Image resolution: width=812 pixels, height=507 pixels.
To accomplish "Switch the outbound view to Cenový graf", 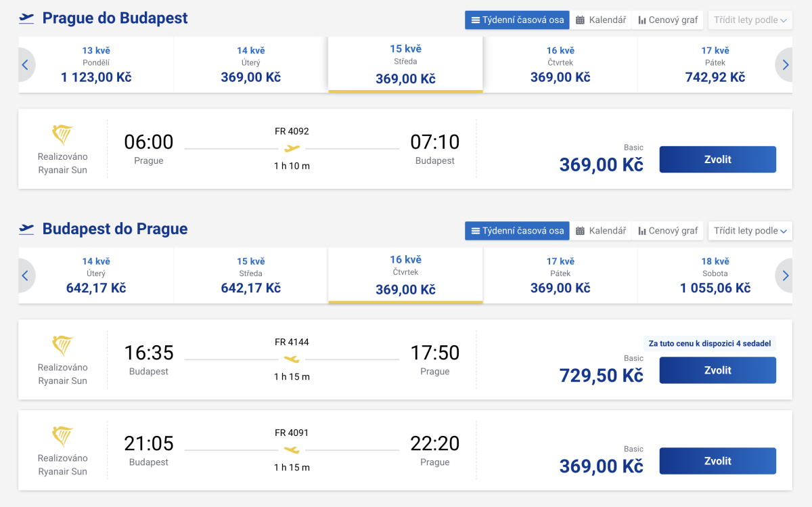I will point(668,20).
